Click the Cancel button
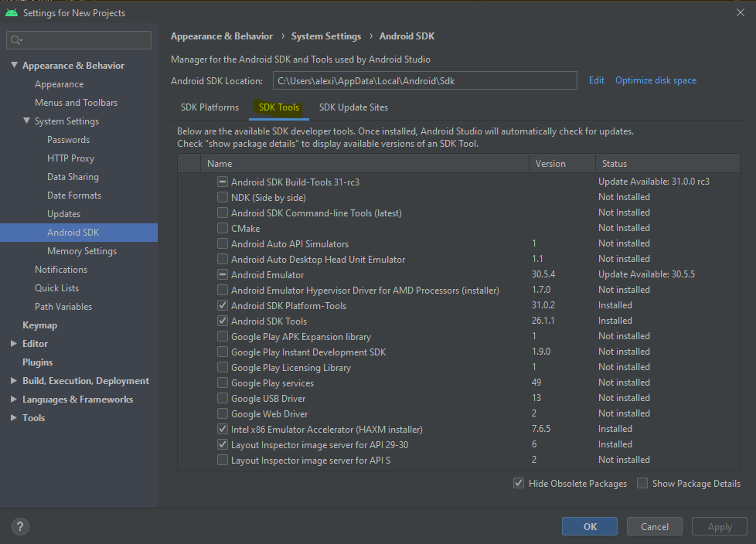Viewport: 756px width, 544px height. pyautogui.click(x=655, y=527)
